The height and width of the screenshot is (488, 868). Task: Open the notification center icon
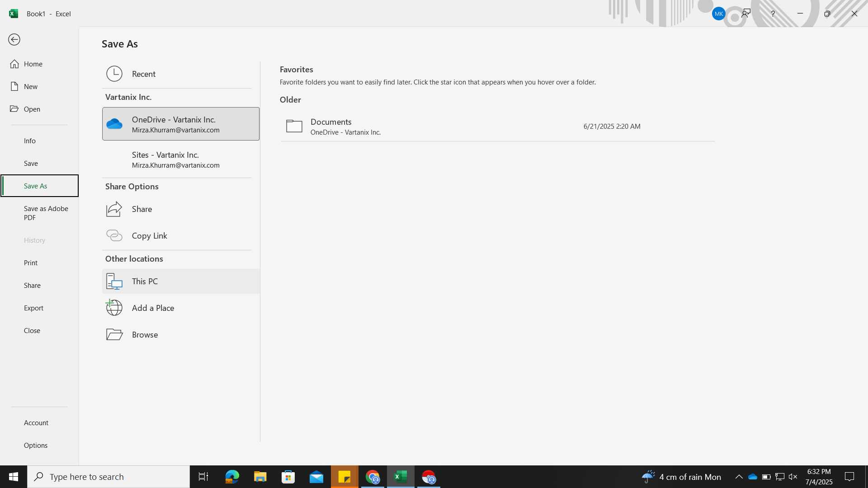(850, 477)
